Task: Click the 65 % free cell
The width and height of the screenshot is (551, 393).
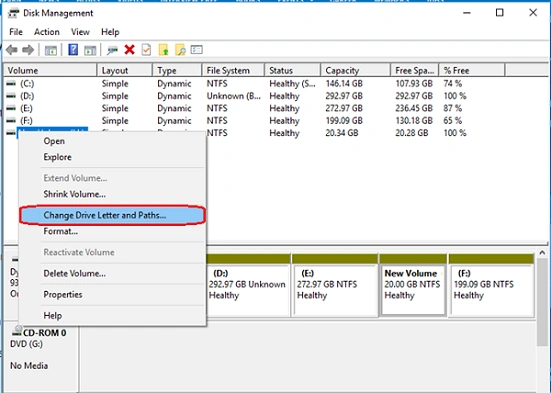Action: click(x=453, y=121)
